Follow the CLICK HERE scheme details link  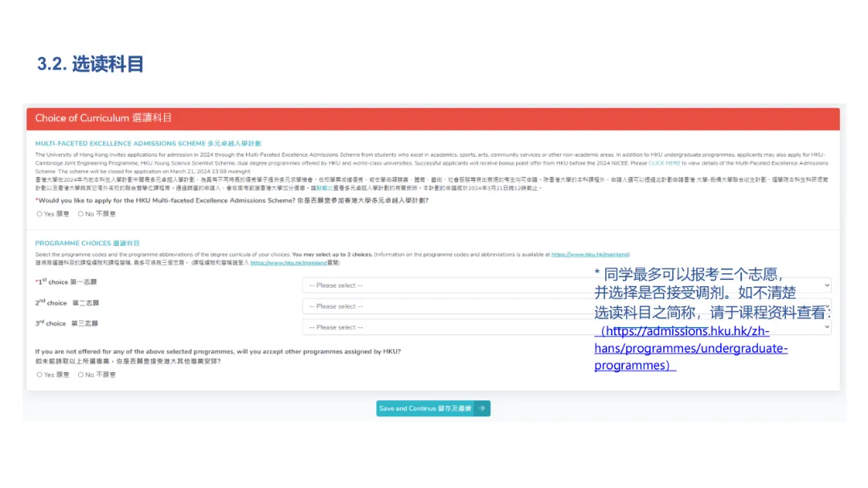pos(665,163)
